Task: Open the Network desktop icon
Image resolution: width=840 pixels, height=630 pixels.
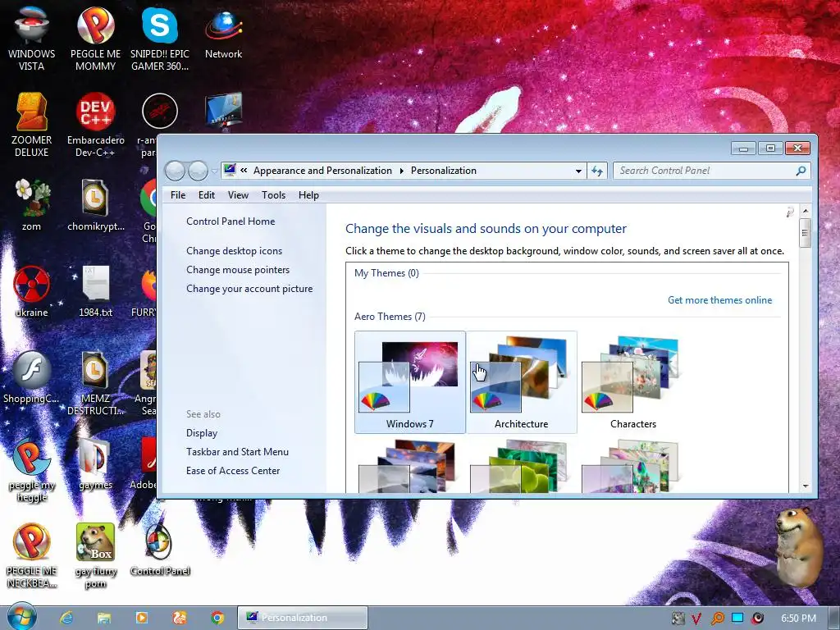Action: coord(223,32)
